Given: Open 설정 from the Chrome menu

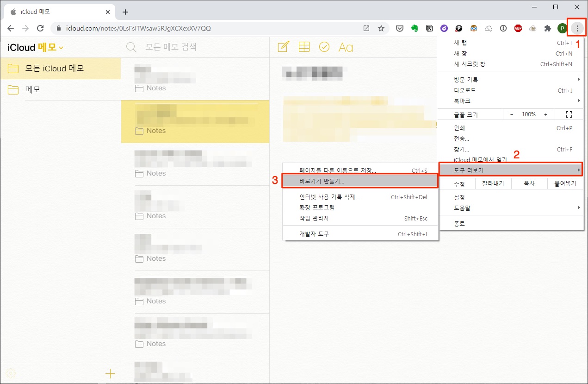Looking at the screenshot, I should [x=510, y=197].
